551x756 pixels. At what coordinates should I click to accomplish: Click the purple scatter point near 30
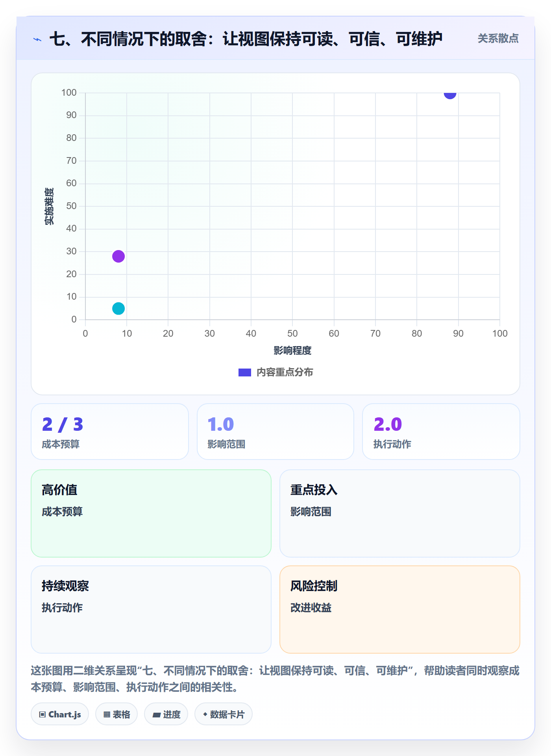click(x=118, y=256)
